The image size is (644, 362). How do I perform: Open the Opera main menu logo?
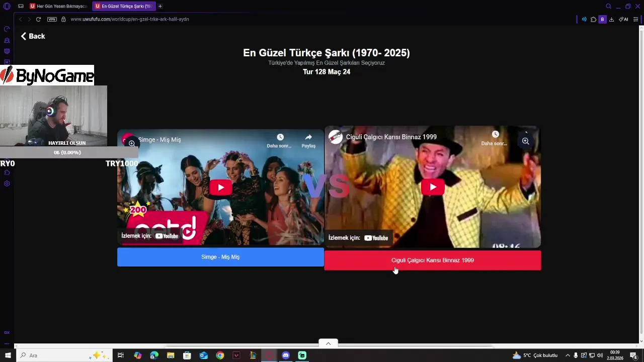tap(7, 6)
